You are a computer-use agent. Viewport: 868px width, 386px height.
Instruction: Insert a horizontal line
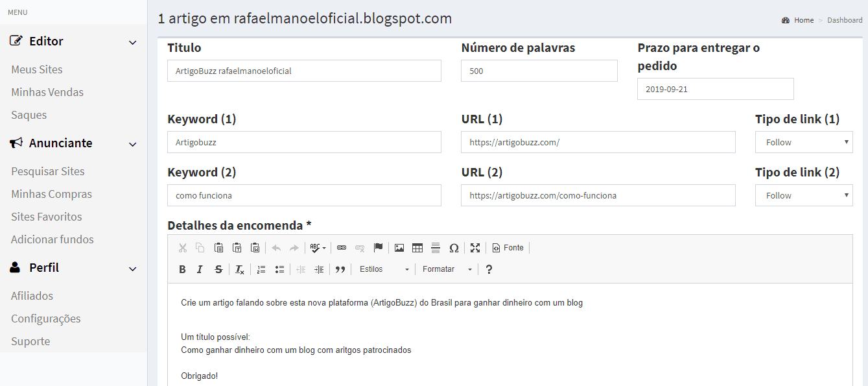click(x=436, y=248)
